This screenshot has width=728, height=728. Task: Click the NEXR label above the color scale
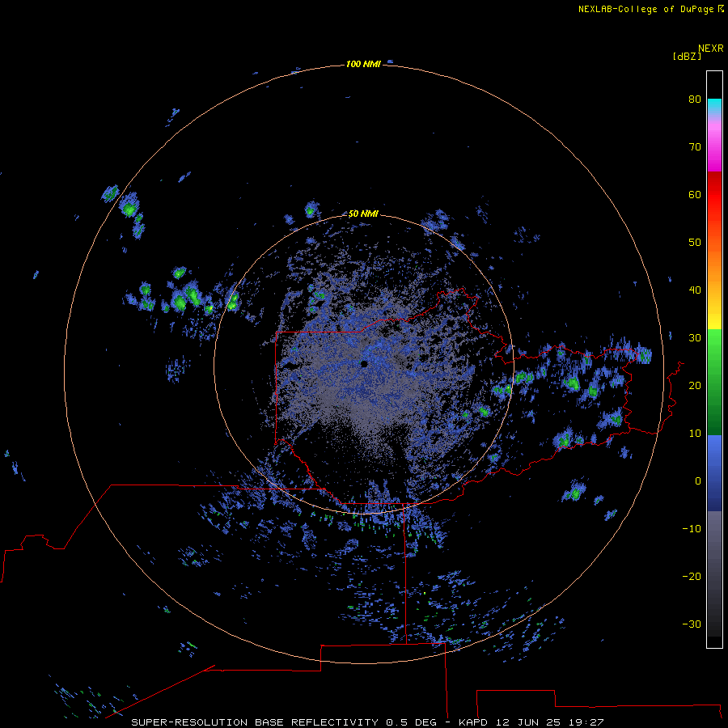click(x=710, y=49)
